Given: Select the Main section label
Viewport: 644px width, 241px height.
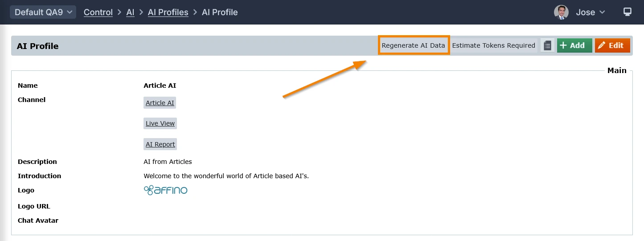Looking at the screenshot, I should click(617, 70).
